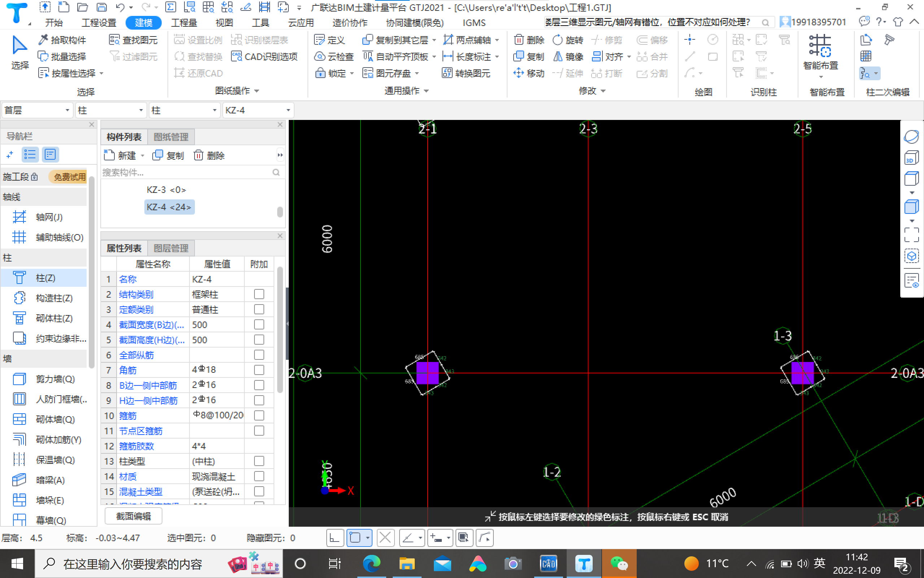
Task: Open the 查找图元 find element tool
Action: [133, 40]
